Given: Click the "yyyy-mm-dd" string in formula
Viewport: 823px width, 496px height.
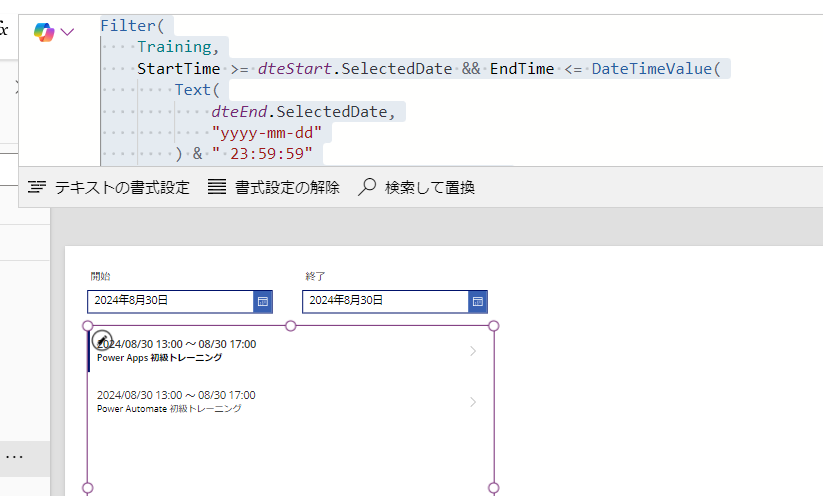Looking at the screenshot, I should click(267, 133).
